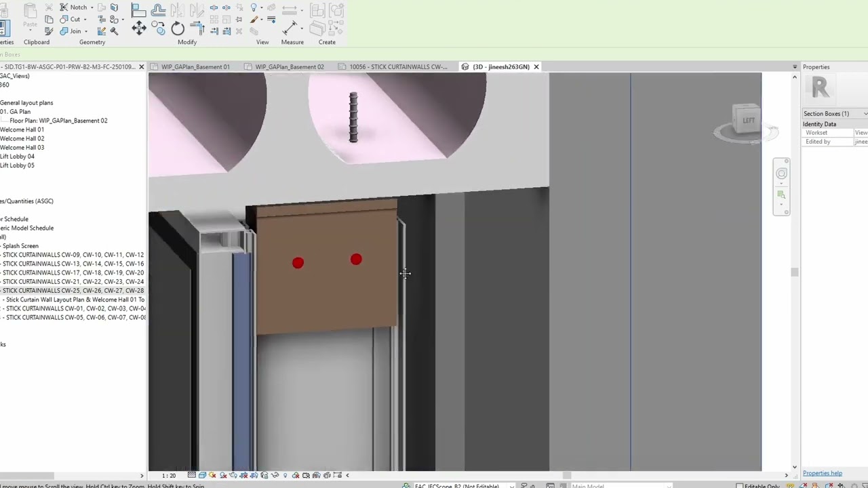Click the Copy to Clipboard icon
This screenshot has width=868, height=488.
tap(49, 19)
